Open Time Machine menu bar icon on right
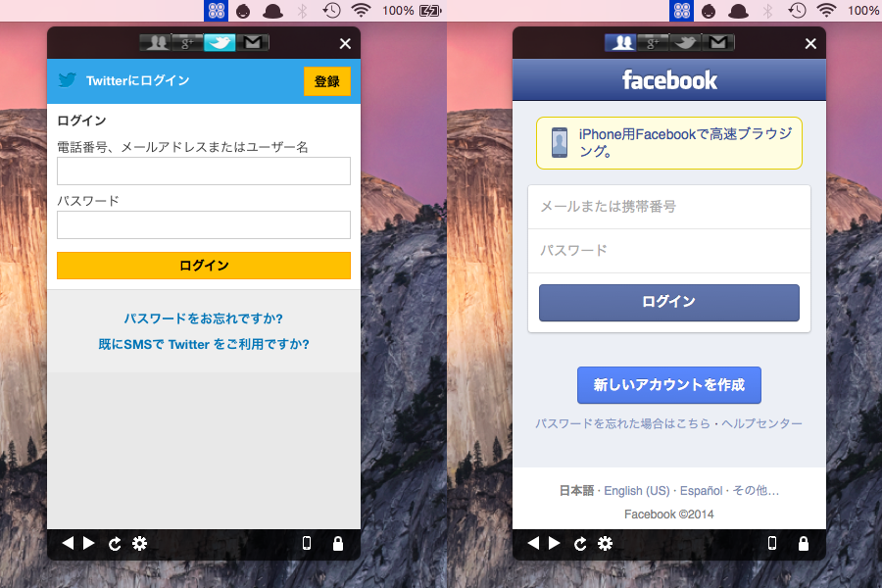Viewport: 882px width, 588px height. pos(797,10)
